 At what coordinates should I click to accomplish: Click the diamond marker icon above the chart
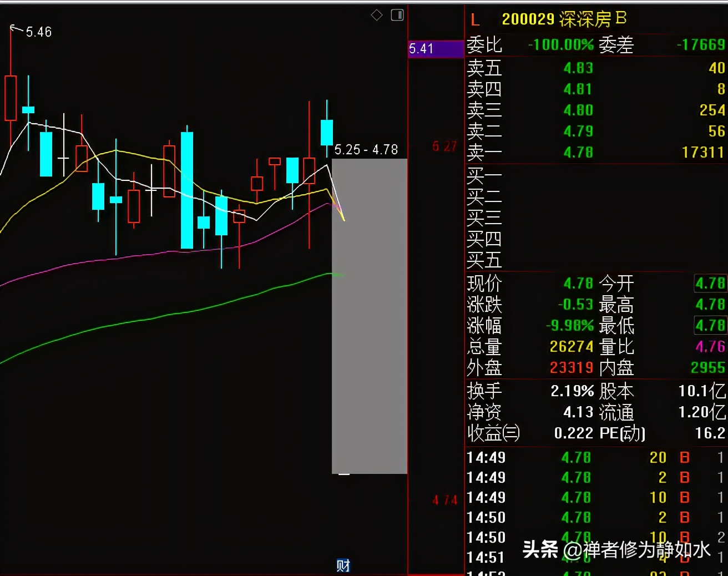point(377,15)
